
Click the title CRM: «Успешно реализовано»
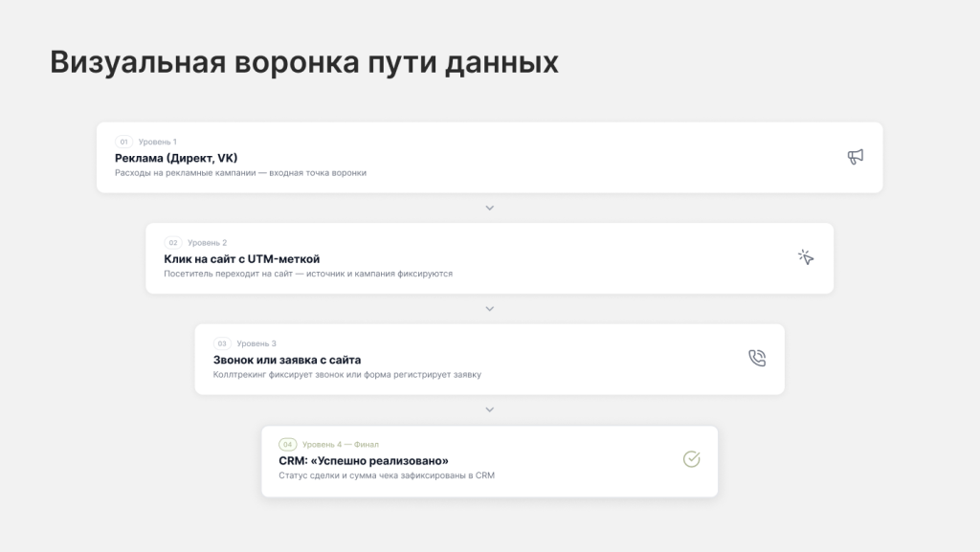point(364,461)
